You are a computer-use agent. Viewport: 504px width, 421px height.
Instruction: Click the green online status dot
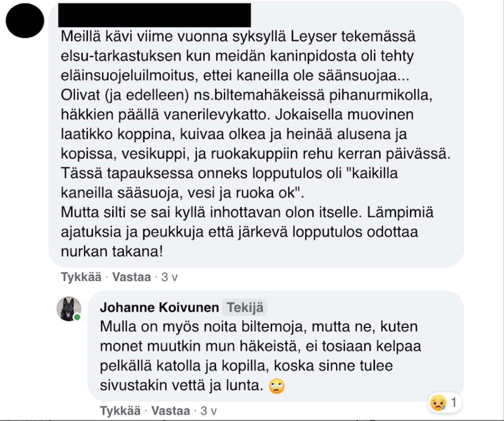[77, 318]
